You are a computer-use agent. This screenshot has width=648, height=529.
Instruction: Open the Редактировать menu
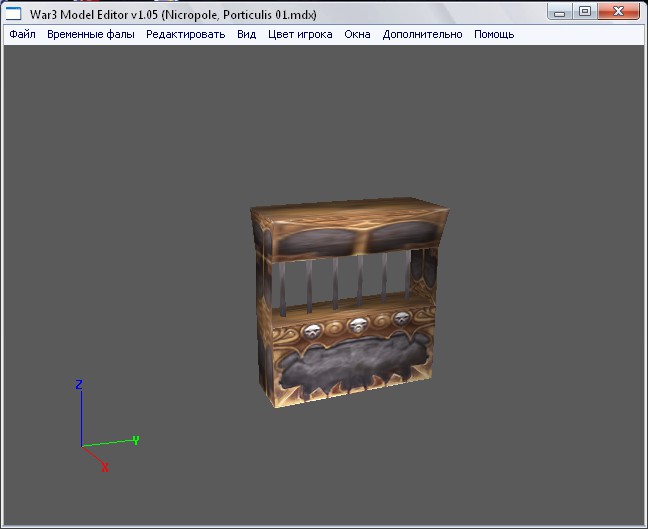point(185,34)
